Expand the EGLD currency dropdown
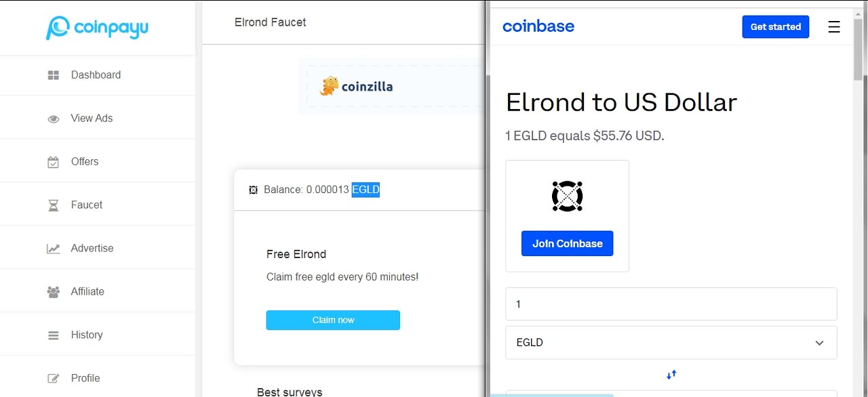The height and width of the screenshot is (397, 868). tap(819, 343)
